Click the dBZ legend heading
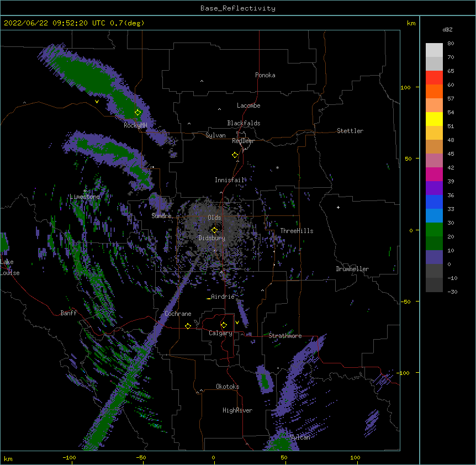Viewport: 476px width, 465px height. click(447, 29)
